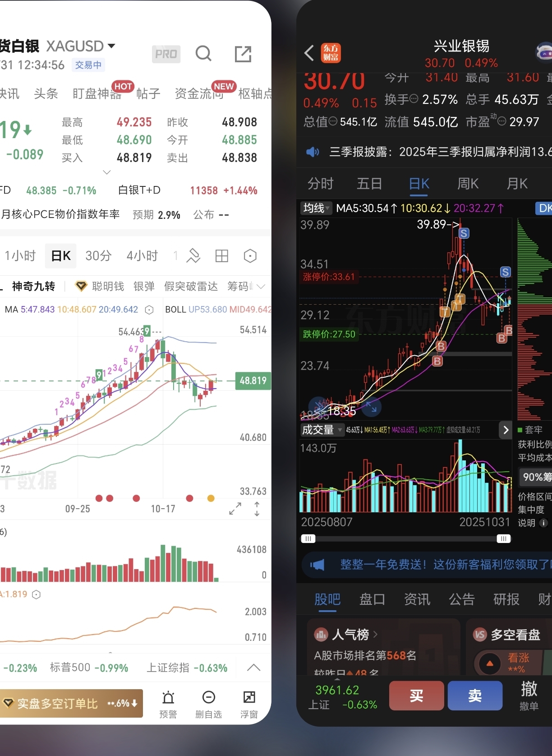Viewport: 552px width, 756px height.
Task: Open the 资金流向 NEW tab
Action: [x=199, y=93]
